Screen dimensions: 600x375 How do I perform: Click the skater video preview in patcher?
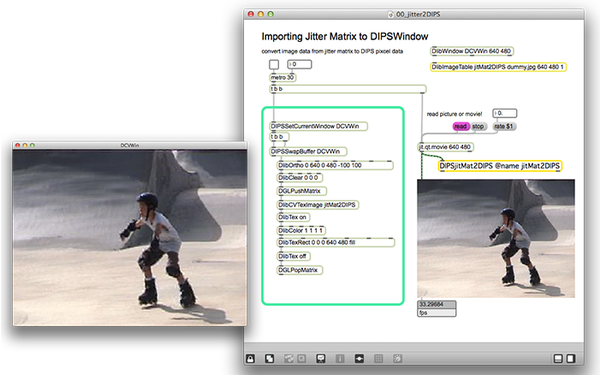[x=496, y=238]
